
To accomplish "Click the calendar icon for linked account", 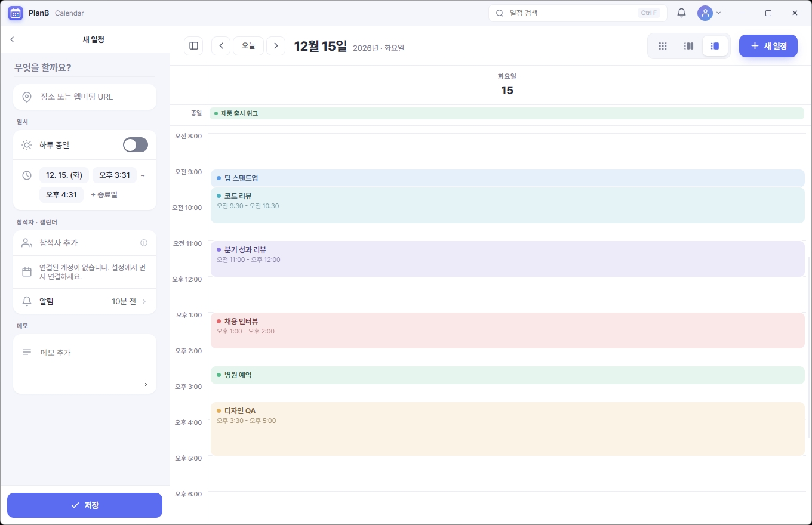I will [27, 272].
